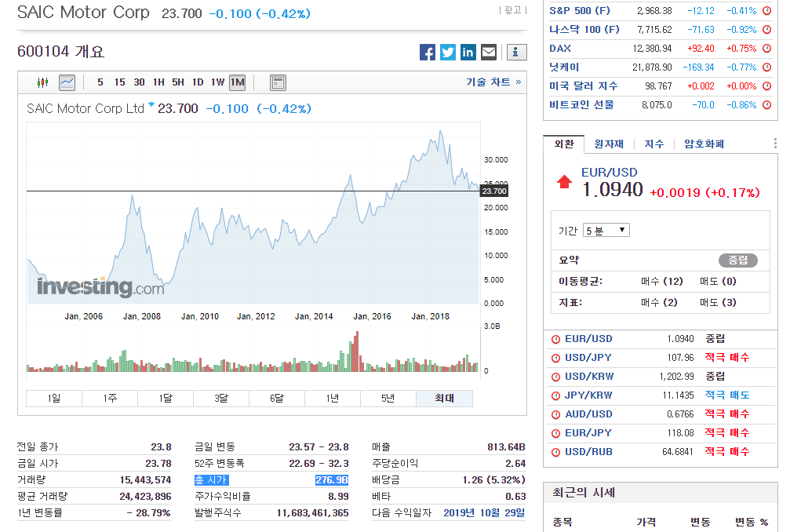
Task: Open the next earnings date 2019년 10월 29일
Action: click(x=484, y=513)
